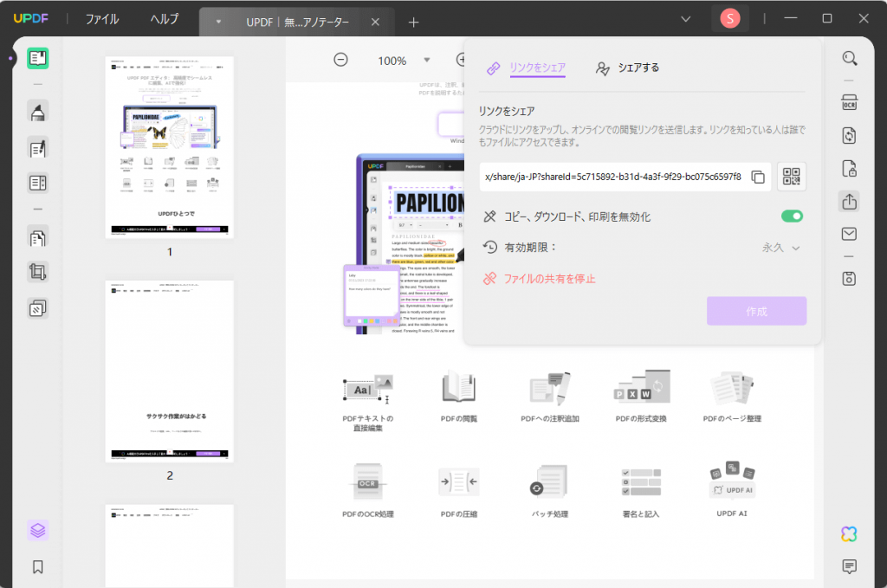Open UPDF AI assistant icon
Screen dimensions: 887x588
point(849,534)
